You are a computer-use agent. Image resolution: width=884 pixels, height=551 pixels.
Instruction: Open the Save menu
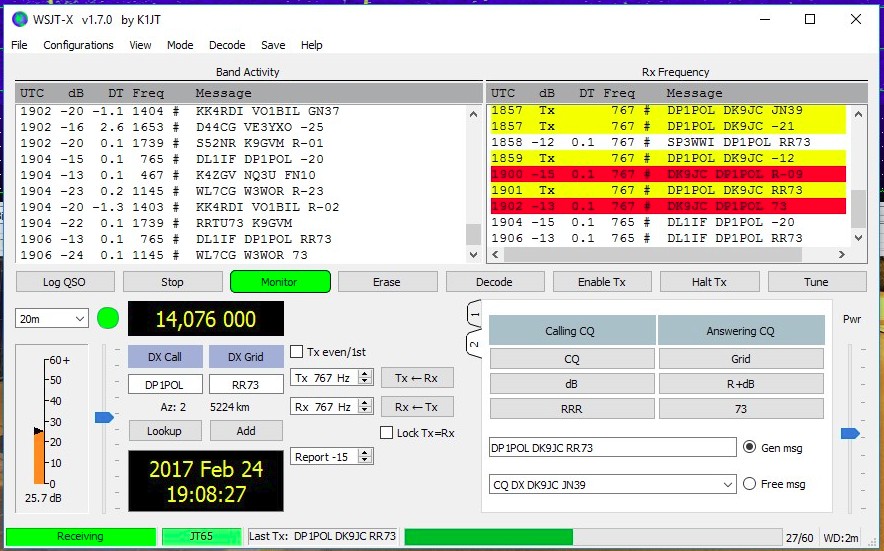(273, 45)
